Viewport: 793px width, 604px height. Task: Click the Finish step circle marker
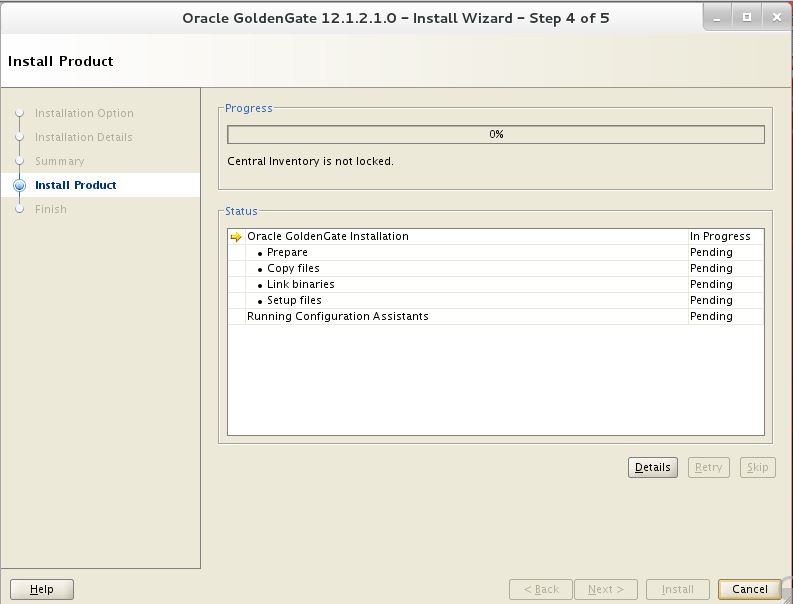tap(19, 209)
